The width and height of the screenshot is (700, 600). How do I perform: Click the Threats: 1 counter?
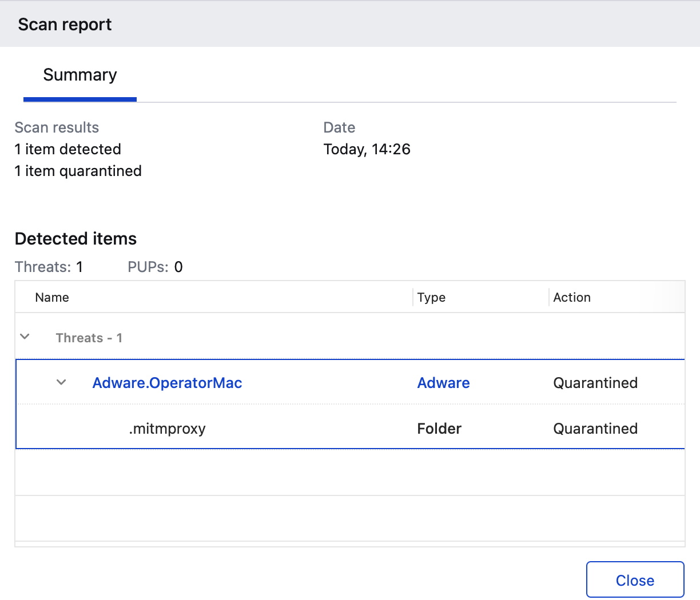tap(49, 267)
